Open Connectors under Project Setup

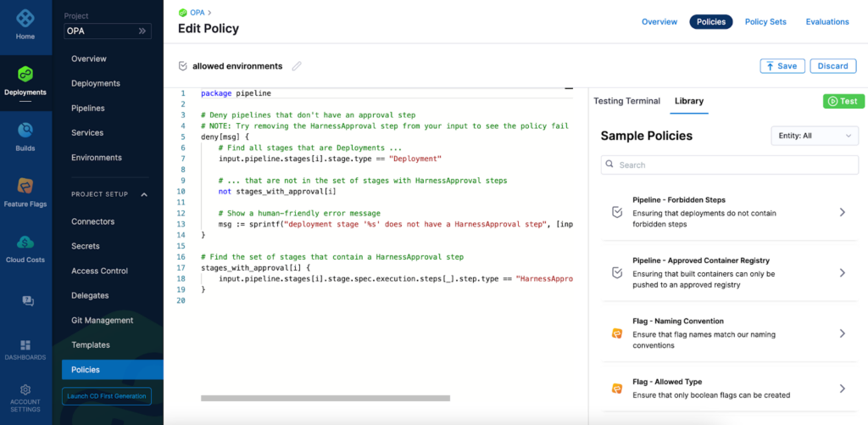pos(92,221)
